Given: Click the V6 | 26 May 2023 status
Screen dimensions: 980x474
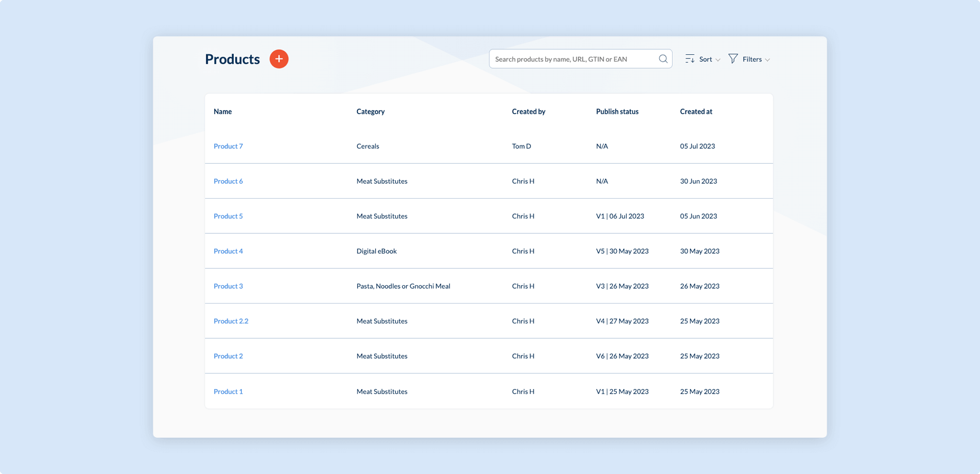Looking at the screenshot, I should [x=622, y=356].
